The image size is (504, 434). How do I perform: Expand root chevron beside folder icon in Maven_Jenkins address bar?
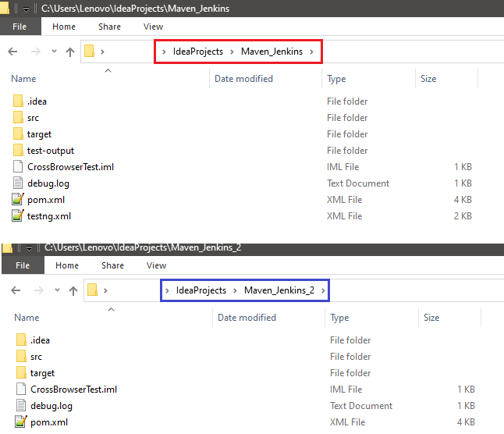pyautogui.click(x=102, y=52)
